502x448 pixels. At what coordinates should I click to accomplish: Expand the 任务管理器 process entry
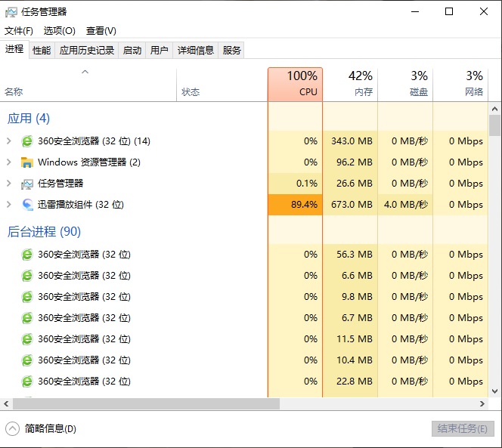coord(9,184)
